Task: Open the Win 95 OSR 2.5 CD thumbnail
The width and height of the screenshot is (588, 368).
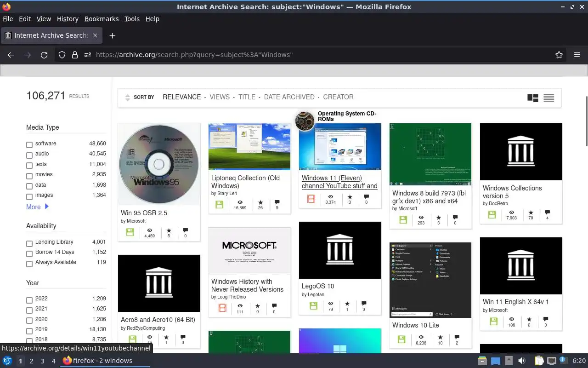Action: pos(159,164)
